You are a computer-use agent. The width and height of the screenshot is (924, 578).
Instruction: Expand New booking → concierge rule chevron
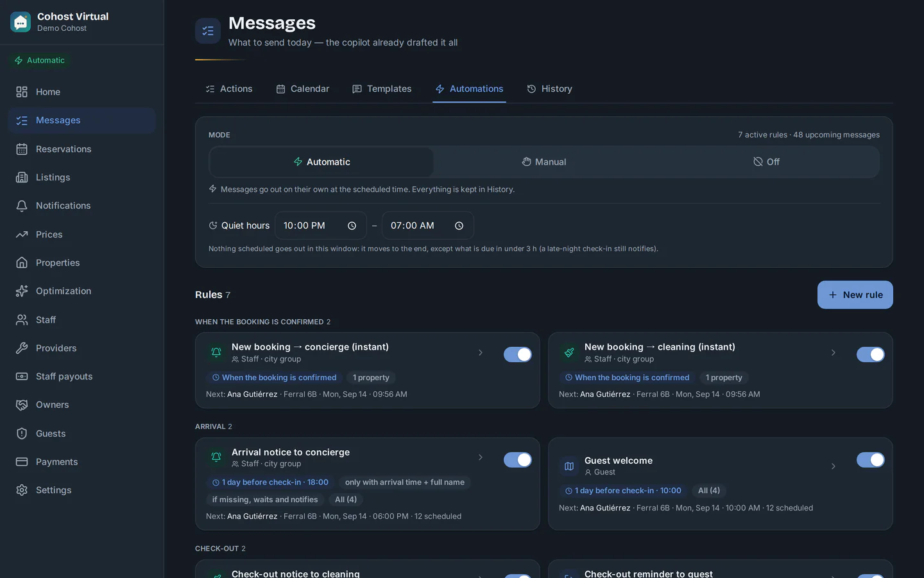(480, 353)
